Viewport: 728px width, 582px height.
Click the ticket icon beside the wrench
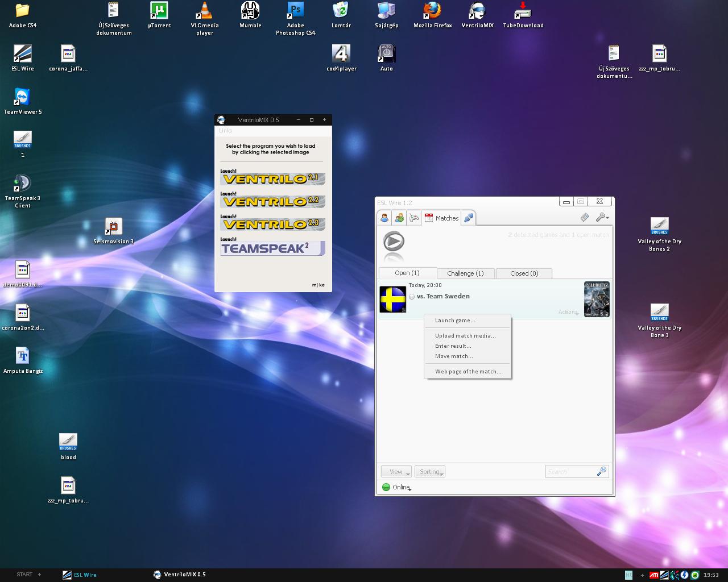point(585,217)
